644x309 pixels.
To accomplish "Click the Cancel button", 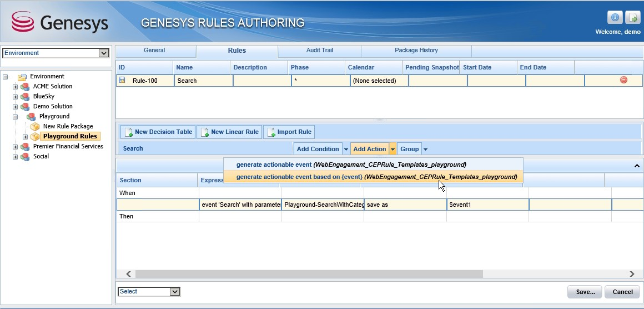I will tap(622, 292).
